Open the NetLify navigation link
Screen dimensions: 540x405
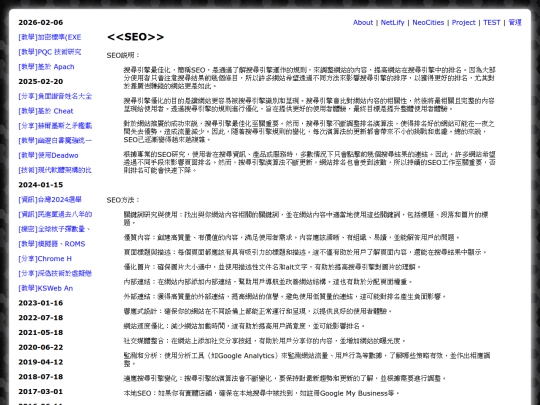(392, 22)
